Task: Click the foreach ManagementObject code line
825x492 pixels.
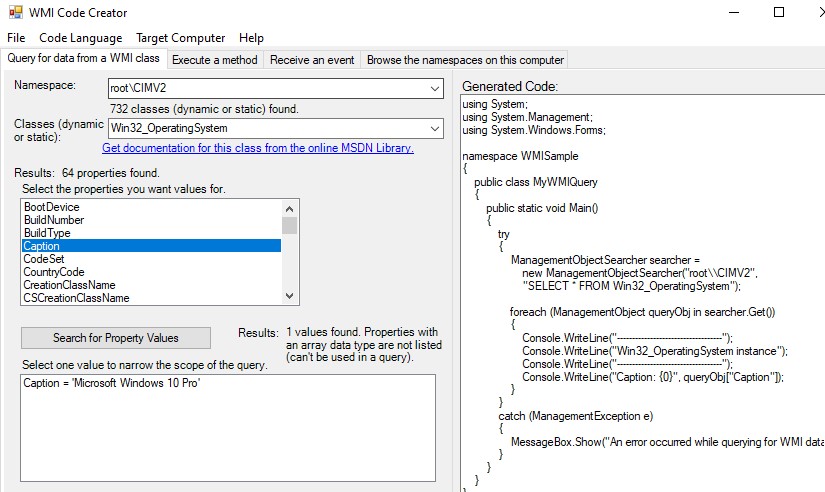Action: click(x=642, y=312)
